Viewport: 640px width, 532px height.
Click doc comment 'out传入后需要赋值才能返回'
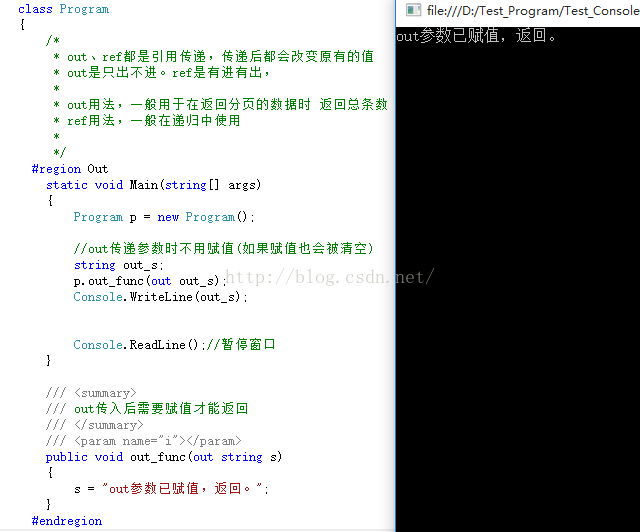tap(161, 409)
